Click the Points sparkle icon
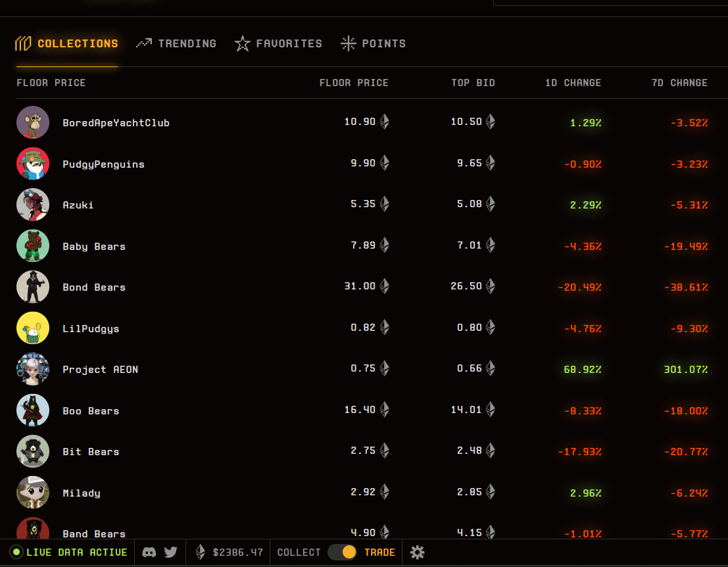The height and width of the screenshot is (567, 728). pos(348,43)
